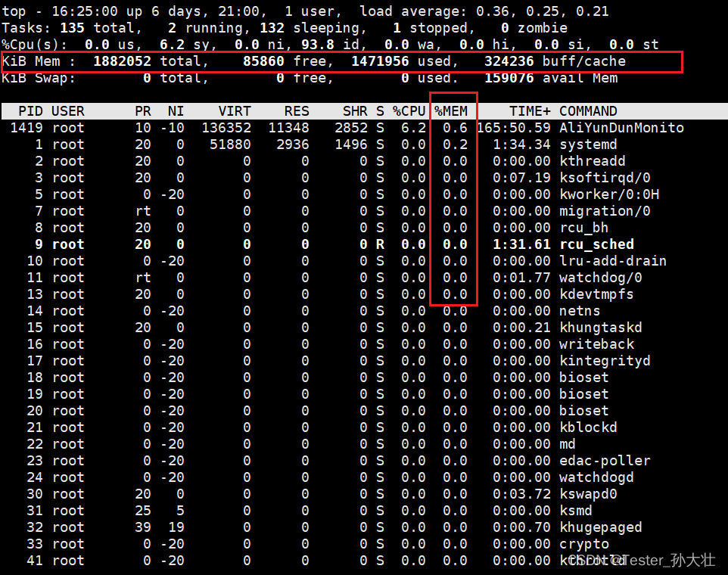Screen dimensions: 728x575
Task: Click the VIRT column header
Action: pos(235,111)
